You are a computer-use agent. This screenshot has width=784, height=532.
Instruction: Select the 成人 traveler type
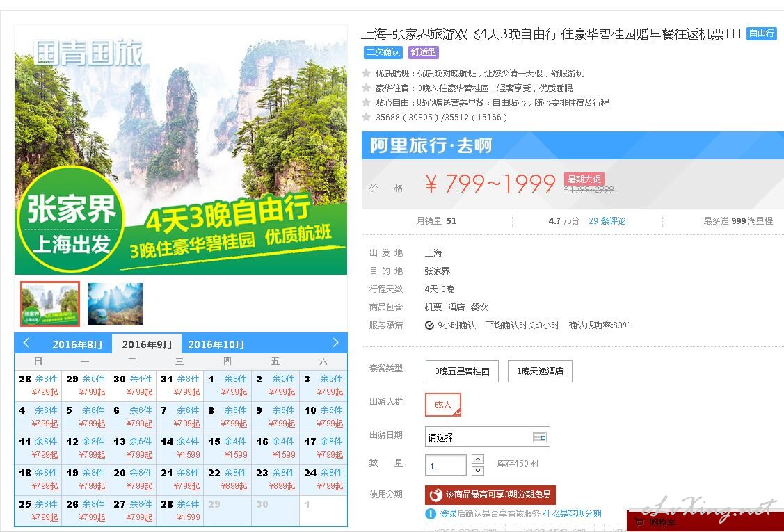point(443,405)
